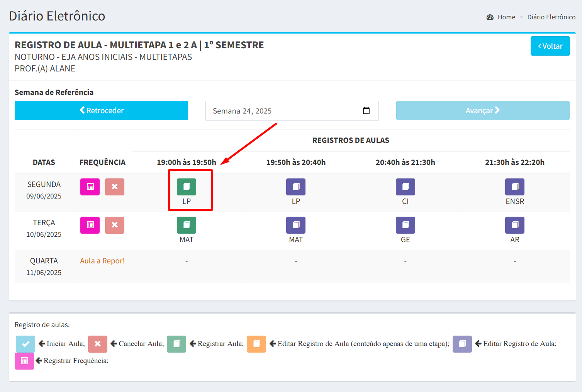582x392 pixels.
Task: Open the calendar picker in week field
Action: (366, 111)
